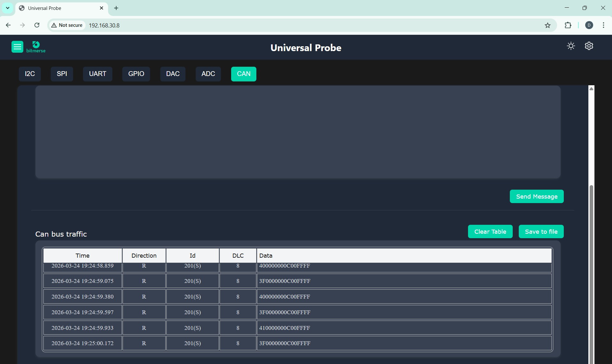Open the settings gear icon
Viewport: 612px width, 364px height.
589,46
